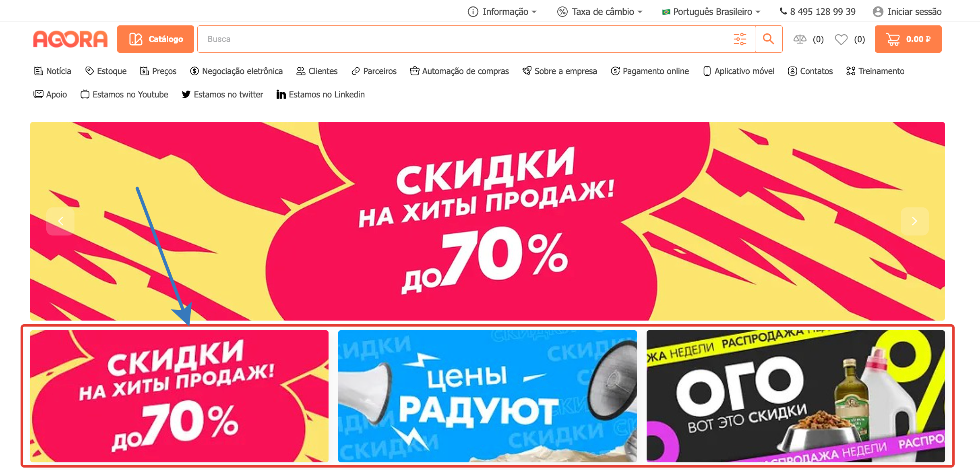
Task: Open the Português Brasileiro language selector
Action: (x=711, y=12)
